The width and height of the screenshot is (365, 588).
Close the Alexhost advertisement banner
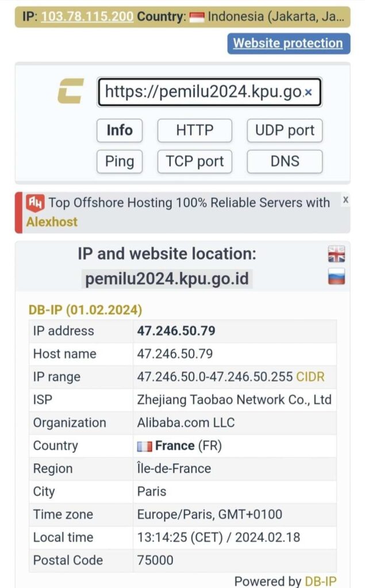pos(345,200)
